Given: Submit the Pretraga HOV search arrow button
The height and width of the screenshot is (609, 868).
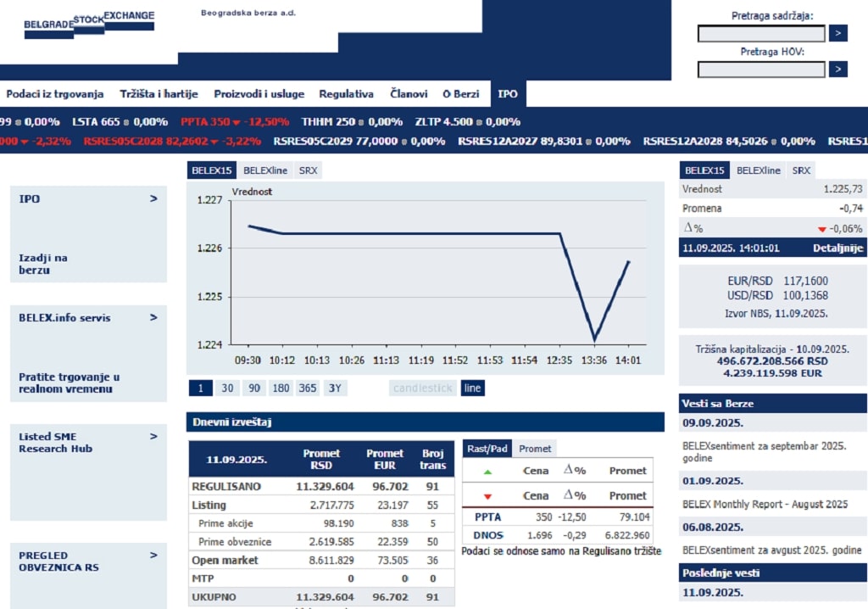Looking at the screenshot, I should point(837,70).
